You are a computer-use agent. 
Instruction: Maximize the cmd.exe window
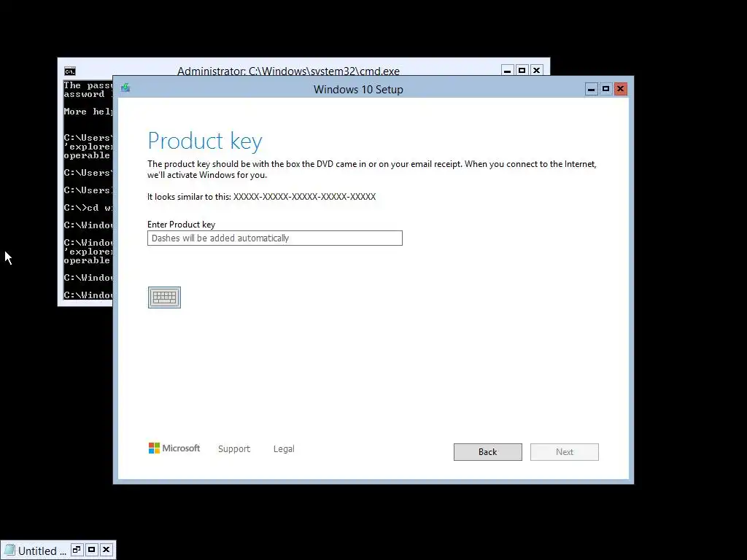(x=522, y=71)
